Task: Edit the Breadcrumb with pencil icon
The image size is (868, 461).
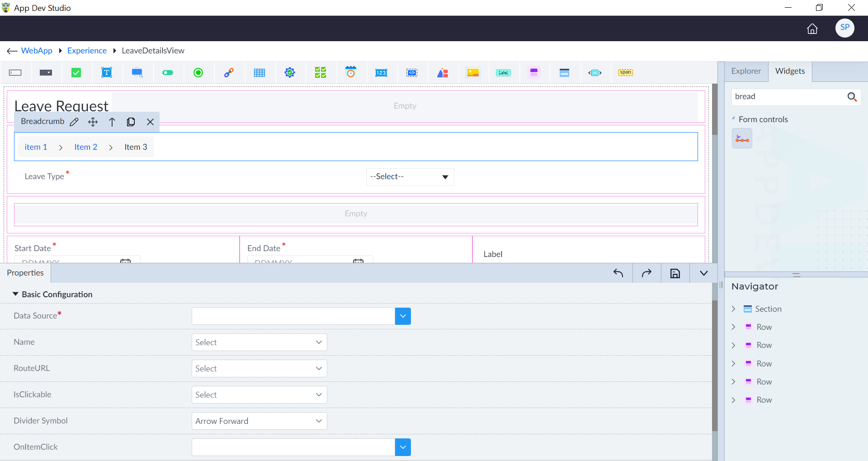Action: [x=74, y=122]
